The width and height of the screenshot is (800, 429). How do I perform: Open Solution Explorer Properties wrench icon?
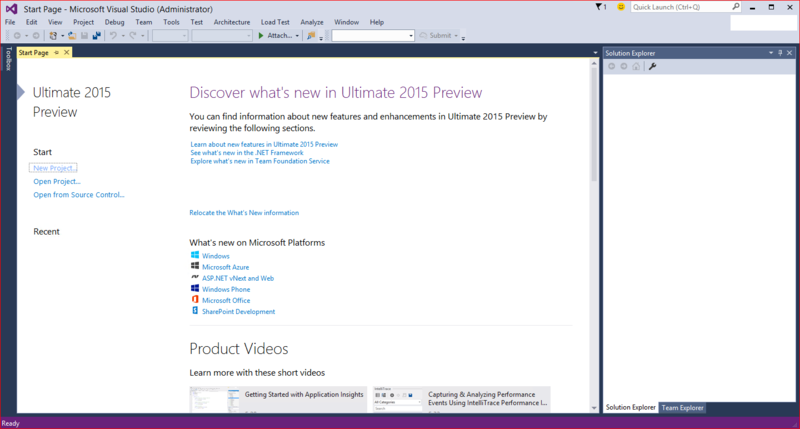click(653, 66)
